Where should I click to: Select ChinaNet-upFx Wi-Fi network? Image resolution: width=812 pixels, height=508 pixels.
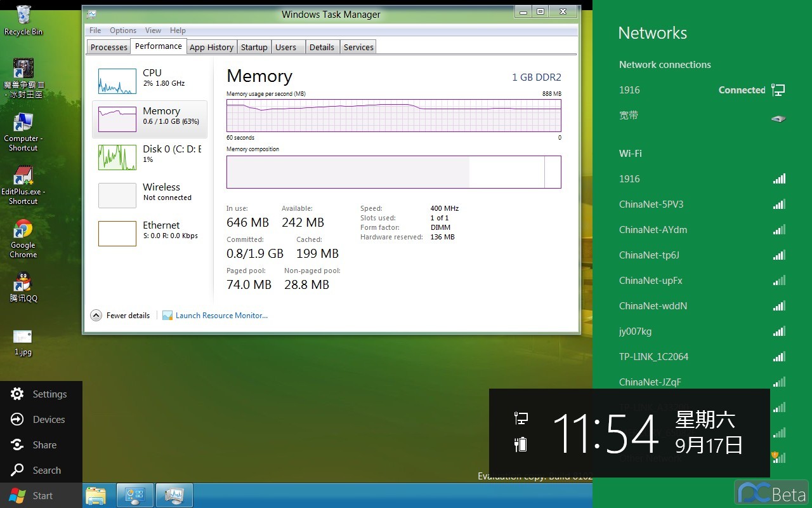tap(702, 281)
